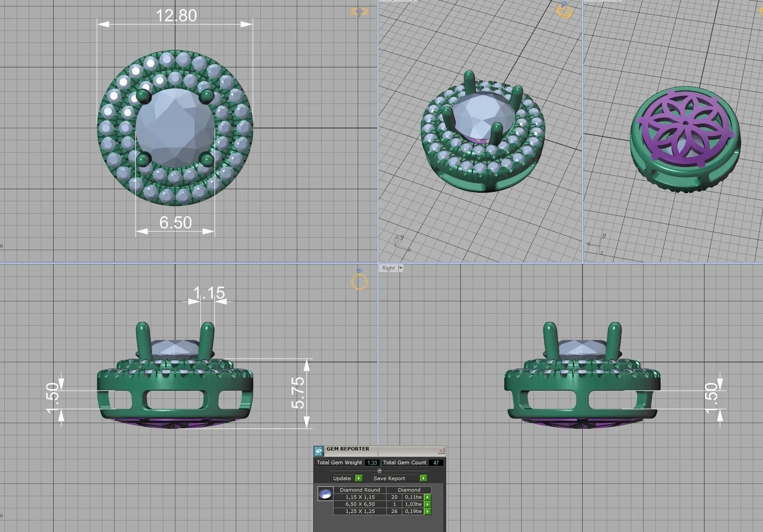Collapse the Gem Reporter summary section

tap(379, 470)
